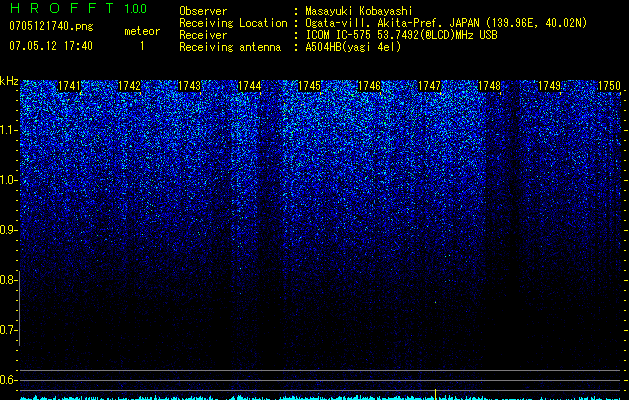Click the 1.0 kHz axis tick label
629x400 pixels.
tap(8, 180)
